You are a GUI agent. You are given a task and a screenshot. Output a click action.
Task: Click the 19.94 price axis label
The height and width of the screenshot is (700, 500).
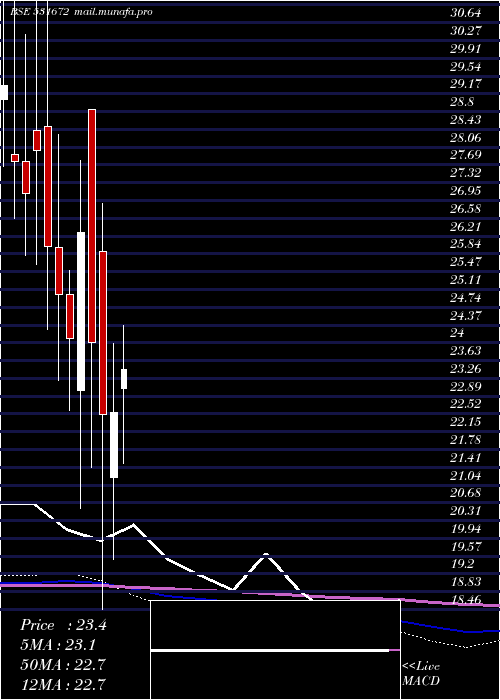466,529
